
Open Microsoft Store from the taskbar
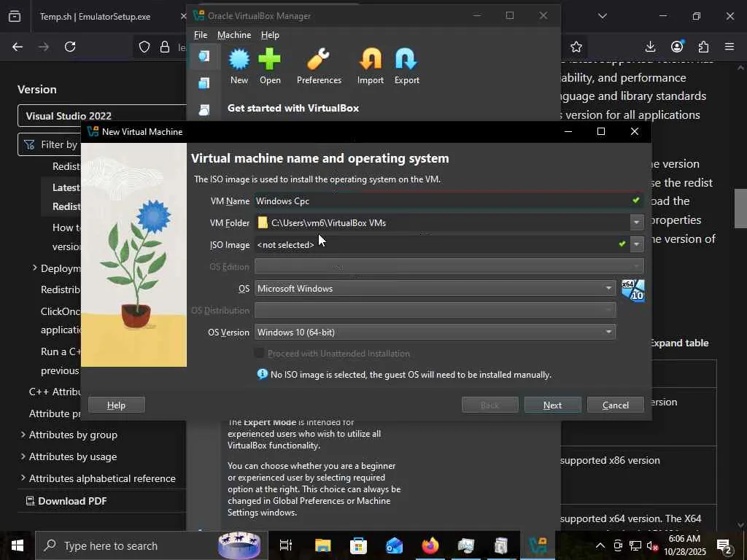[x=358, y=545]
